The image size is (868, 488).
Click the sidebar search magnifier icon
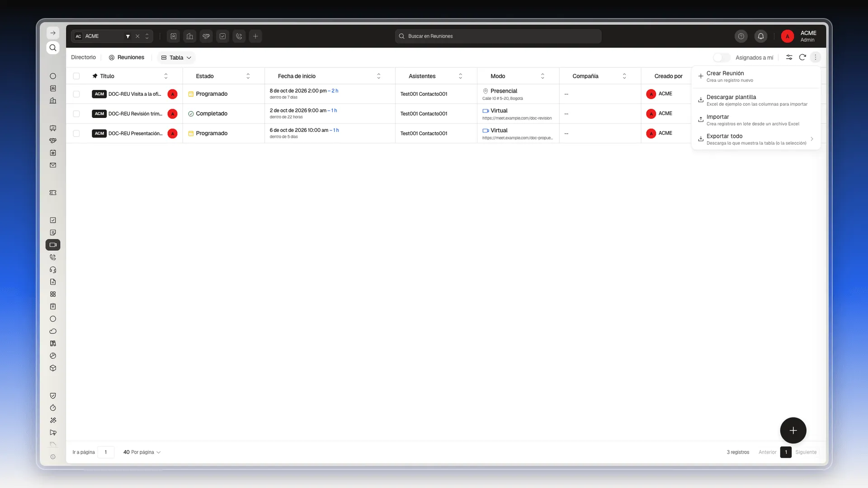click(53, 48)
